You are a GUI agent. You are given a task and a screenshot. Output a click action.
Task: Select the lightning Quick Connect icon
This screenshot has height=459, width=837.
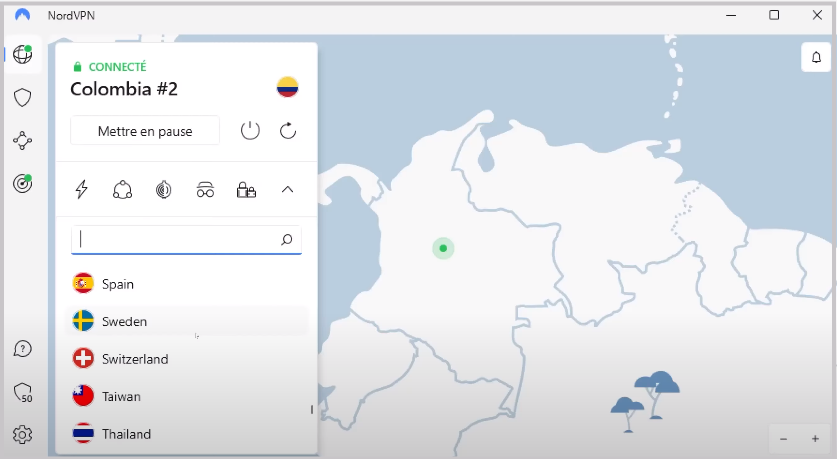pyautogui.click(x=82, y=189)
